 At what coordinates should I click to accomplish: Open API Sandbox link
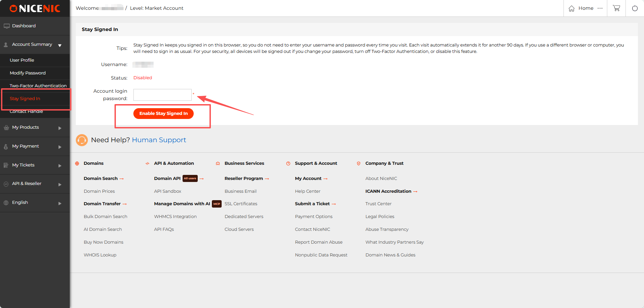[167, 191]
